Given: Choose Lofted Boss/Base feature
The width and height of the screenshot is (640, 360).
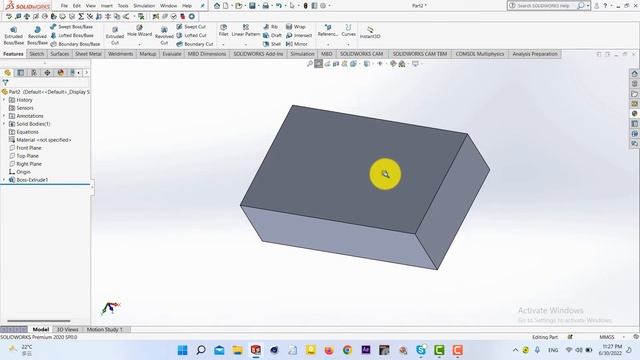Looking at the screenshot, I should pyautogui.click(x=72, y=36).
